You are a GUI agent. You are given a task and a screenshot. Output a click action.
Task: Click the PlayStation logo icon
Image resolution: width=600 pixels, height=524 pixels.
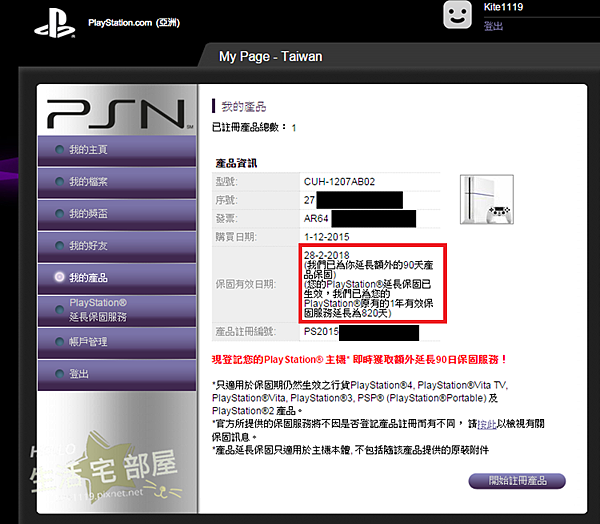click(x=55, y=23)
